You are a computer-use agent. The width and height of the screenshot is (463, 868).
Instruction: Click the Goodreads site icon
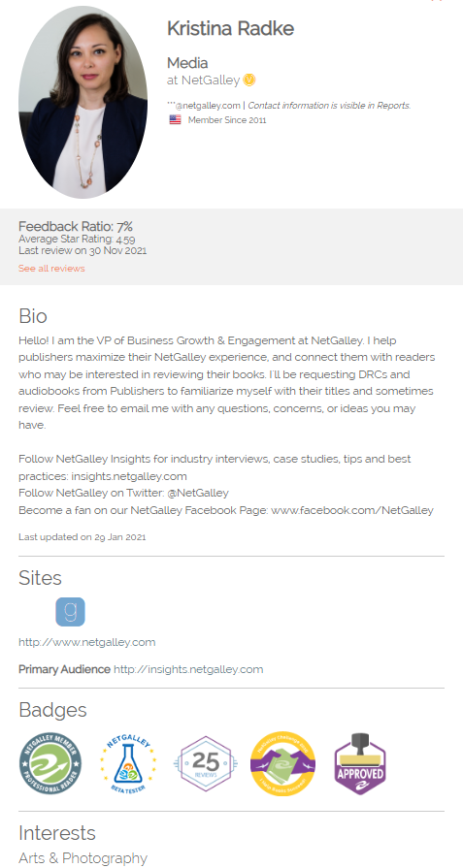click(70, 612)
